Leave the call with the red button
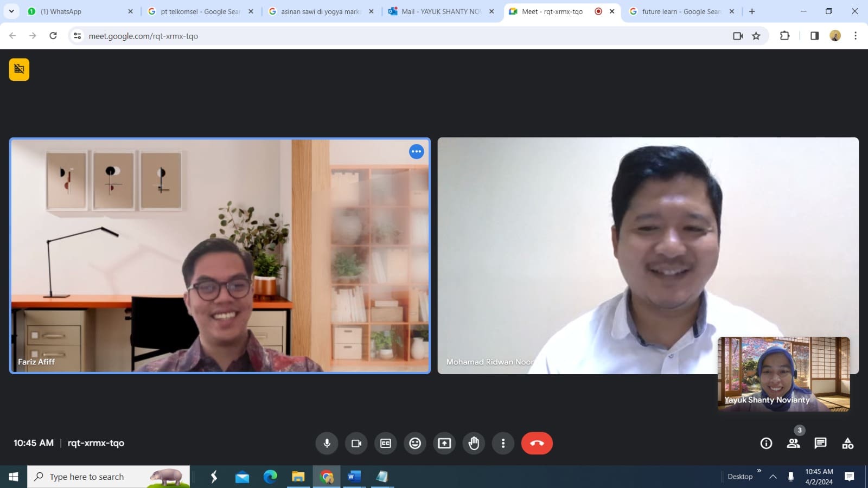Image resolution: width=868 pixels, height=488 pixels. 537,443
